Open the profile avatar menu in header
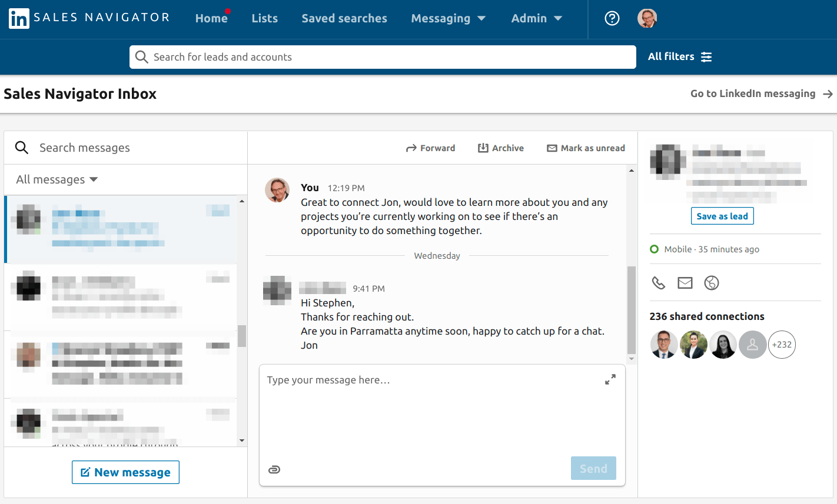This screenshot has width=837, height=504. click(647, 18)
